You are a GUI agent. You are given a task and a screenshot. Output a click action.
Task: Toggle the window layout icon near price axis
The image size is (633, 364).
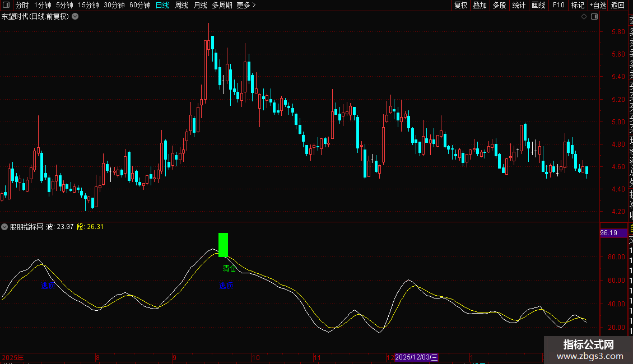point(594,17)
